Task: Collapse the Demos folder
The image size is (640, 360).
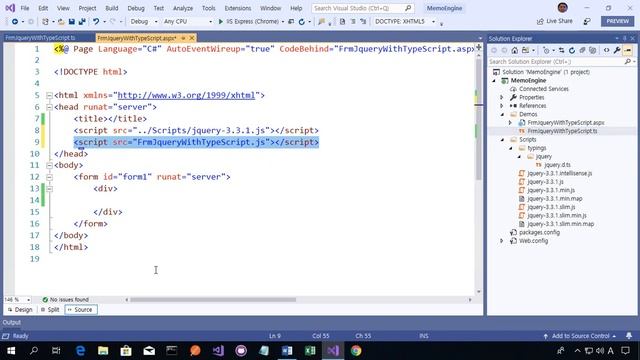Action: coord(502,114)
